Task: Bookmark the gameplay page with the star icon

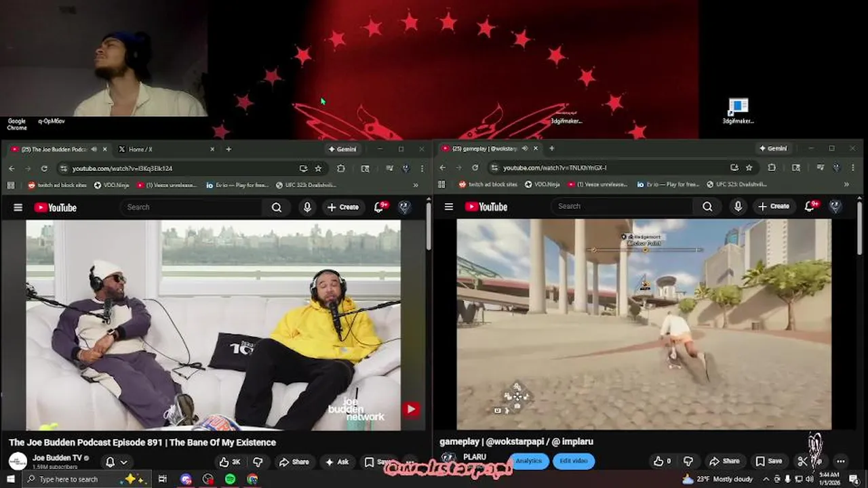Action: click(749, 167)
